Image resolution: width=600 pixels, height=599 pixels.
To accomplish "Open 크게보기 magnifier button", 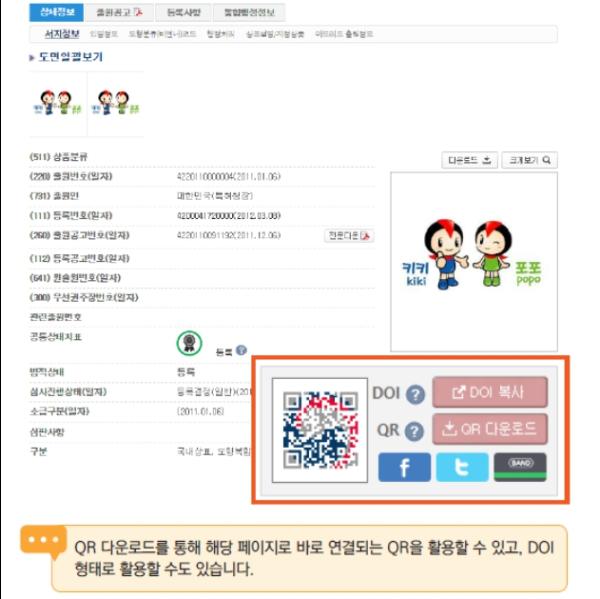I will [x=529, y=160].
